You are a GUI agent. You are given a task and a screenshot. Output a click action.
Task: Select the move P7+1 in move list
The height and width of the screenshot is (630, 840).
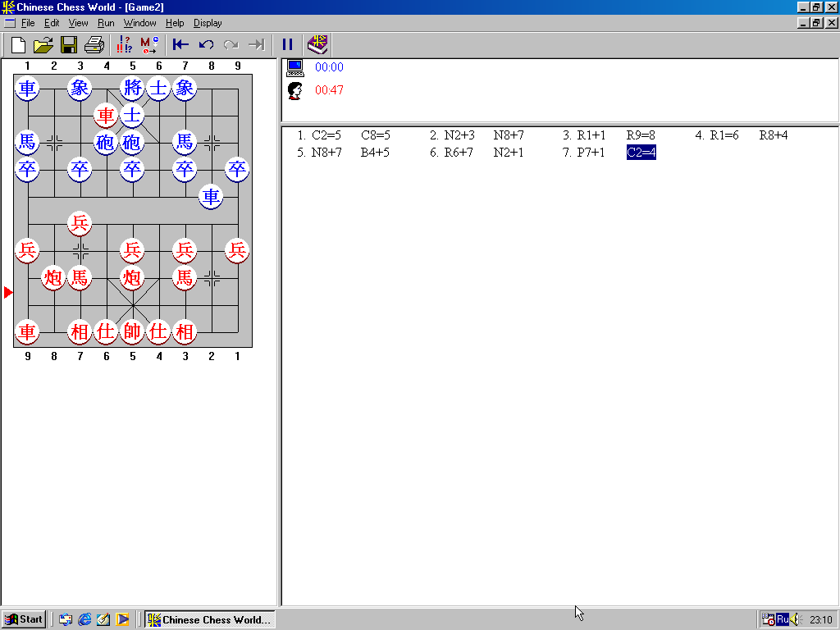(x=591, y=153)
